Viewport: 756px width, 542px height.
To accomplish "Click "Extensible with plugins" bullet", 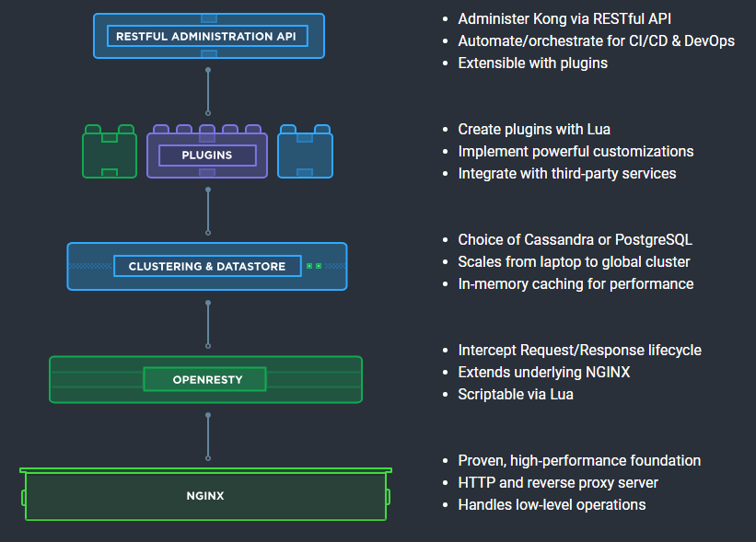I will (533, 63).
